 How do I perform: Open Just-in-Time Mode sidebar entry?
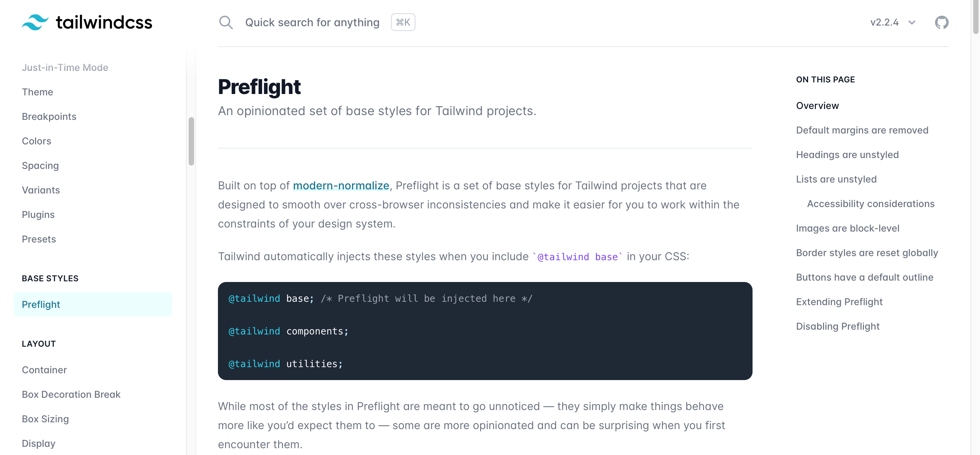coord(65,67)
